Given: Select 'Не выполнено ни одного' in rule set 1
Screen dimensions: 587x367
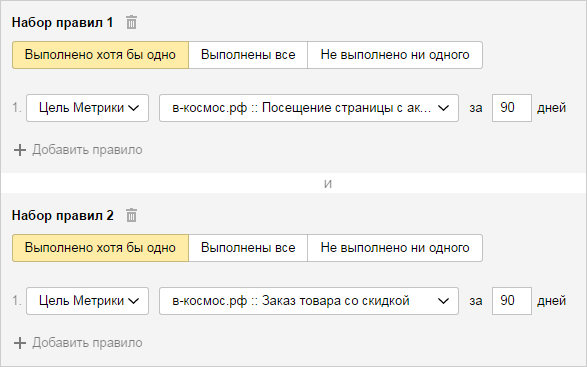Looking at the screenshot, I should coord(395,55).
